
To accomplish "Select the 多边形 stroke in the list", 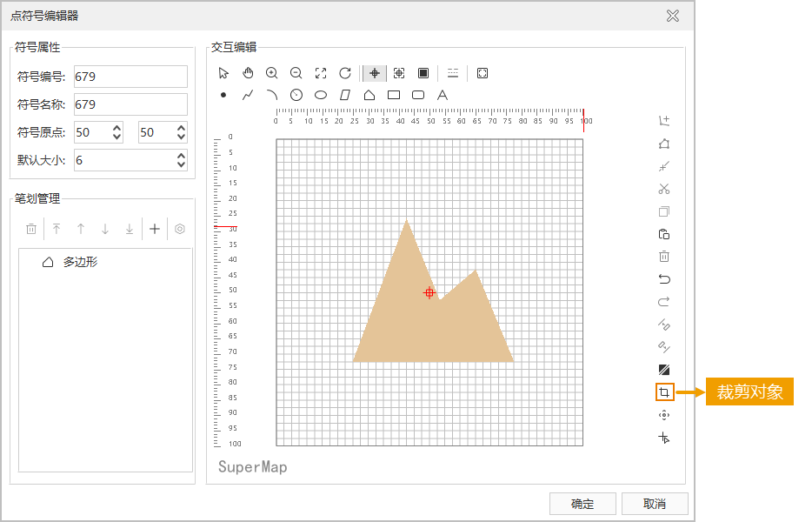I will click(80, 262).
